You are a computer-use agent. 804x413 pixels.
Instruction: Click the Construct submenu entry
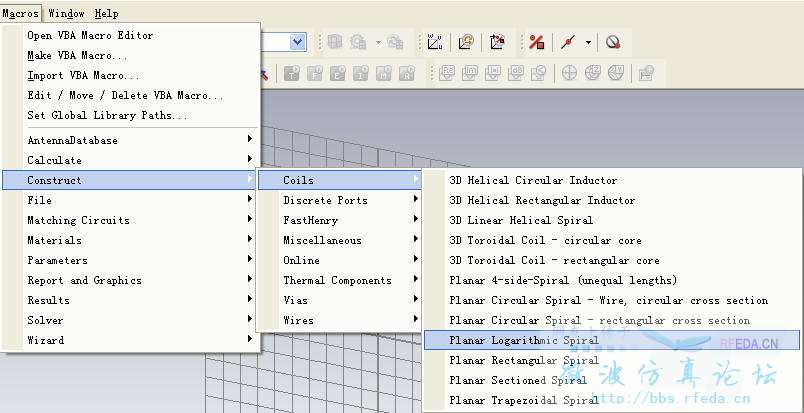129,180
